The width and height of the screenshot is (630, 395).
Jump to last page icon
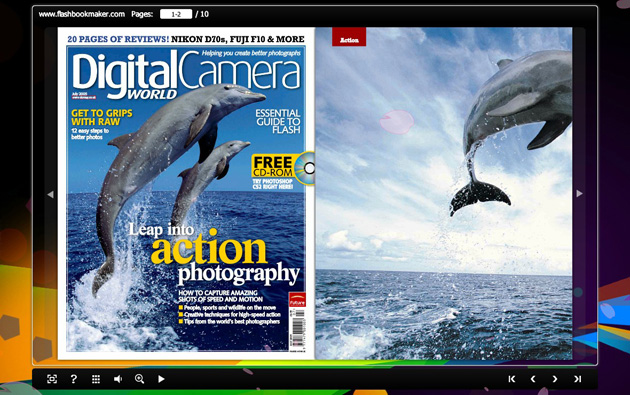tap(577, 379)
